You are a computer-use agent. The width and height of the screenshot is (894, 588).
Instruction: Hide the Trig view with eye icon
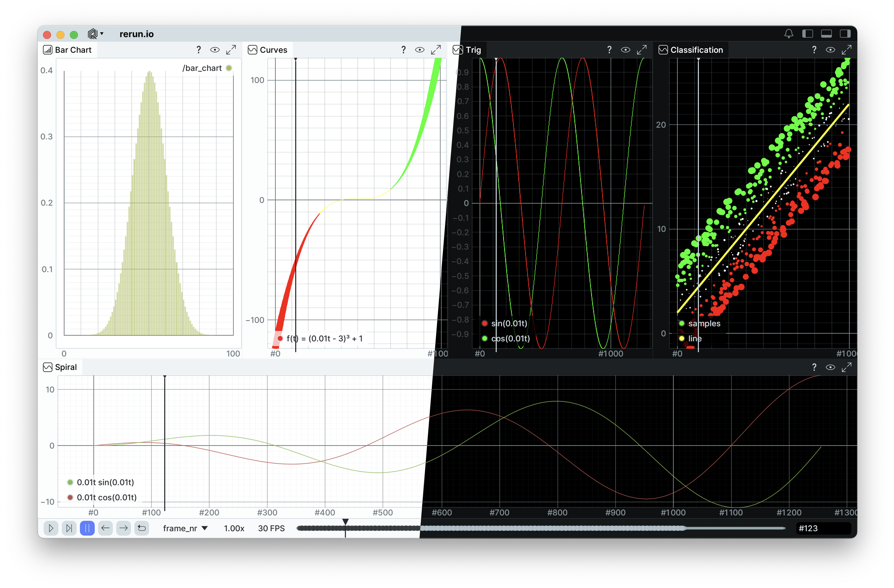click(x=625, y=50)
